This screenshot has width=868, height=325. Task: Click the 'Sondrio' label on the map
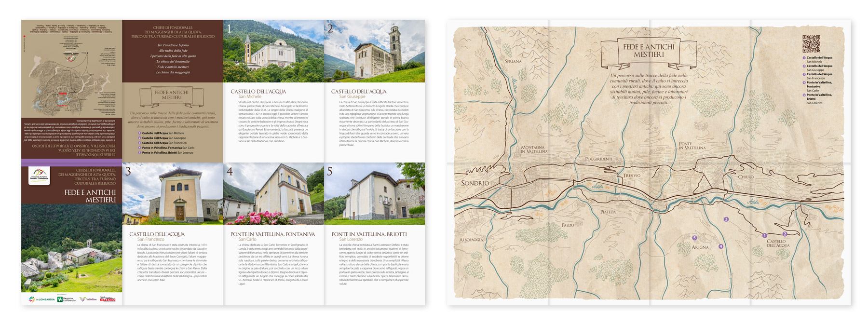point(475,183)
